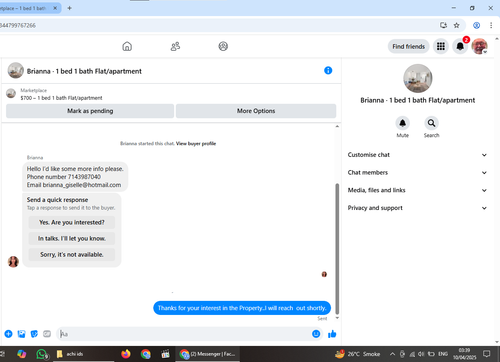
Task: Send a thumbs-up like
Action: [332, 334]
